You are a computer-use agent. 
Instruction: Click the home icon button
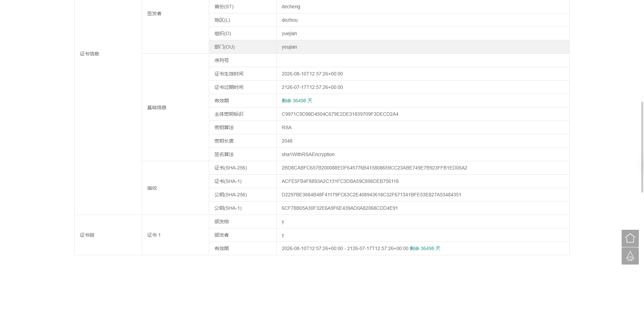tap(630, 238)
